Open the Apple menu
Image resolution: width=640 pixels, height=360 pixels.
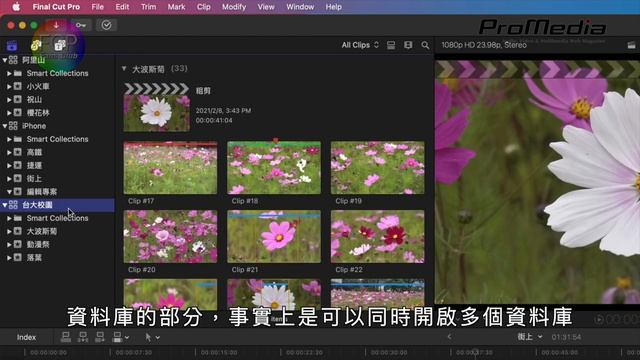pyautogui.click(x=16, y=7)
